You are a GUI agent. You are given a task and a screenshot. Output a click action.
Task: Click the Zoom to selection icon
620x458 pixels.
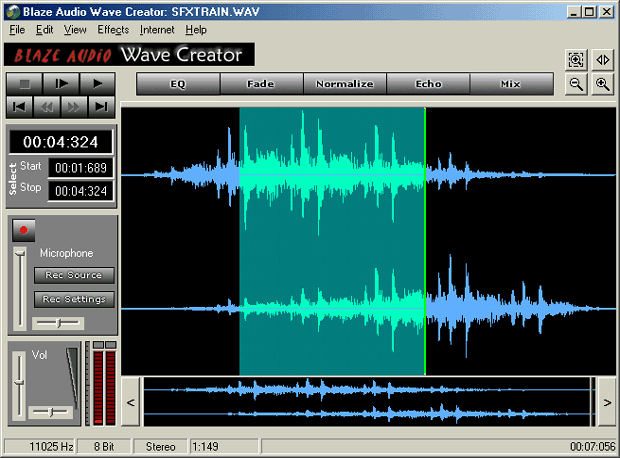click(x=576, y=60)
